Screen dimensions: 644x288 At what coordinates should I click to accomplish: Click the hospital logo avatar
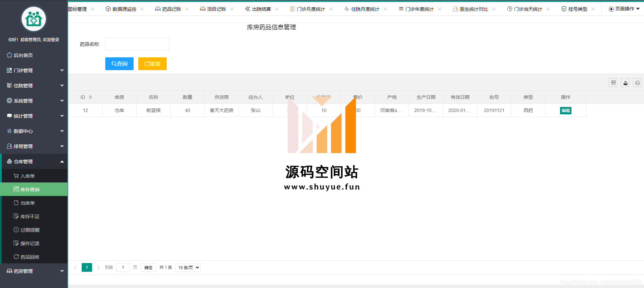click(34, 19)
